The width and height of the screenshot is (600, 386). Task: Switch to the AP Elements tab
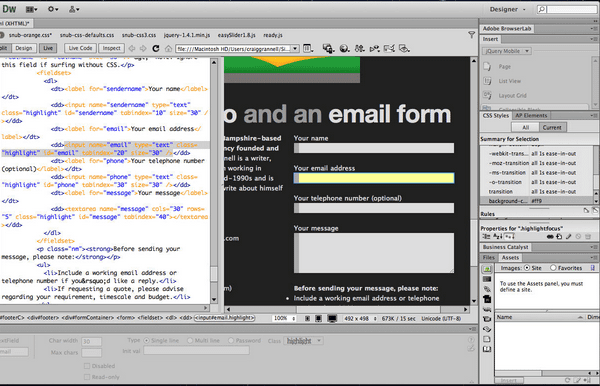pyautogui.click(x=531, y=116)
